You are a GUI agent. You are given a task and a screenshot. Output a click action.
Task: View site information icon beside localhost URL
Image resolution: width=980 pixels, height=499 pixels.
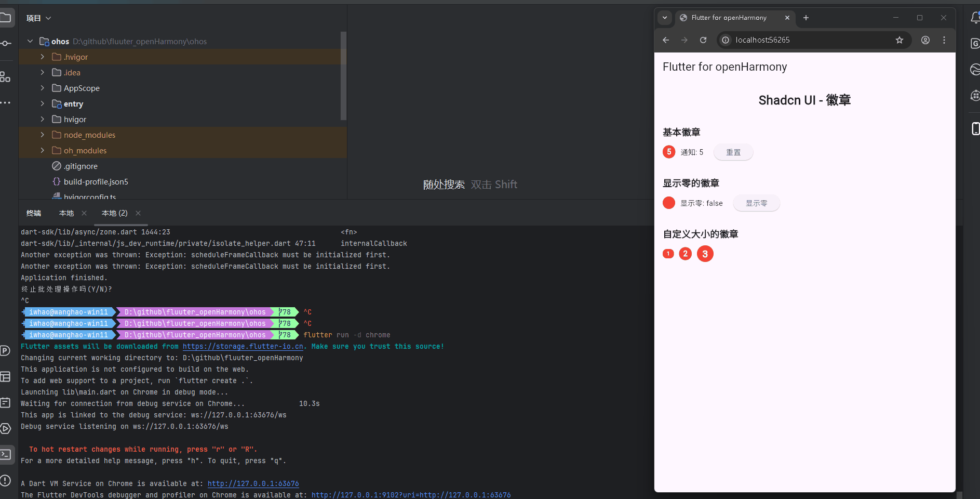[x=726, y=40]
